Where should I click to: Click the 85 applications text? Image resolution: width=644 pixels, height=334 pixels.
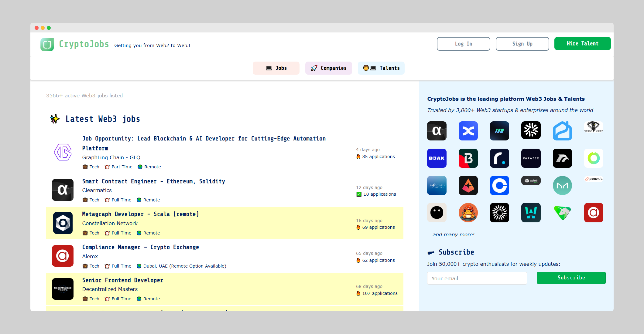pos(376,157)
